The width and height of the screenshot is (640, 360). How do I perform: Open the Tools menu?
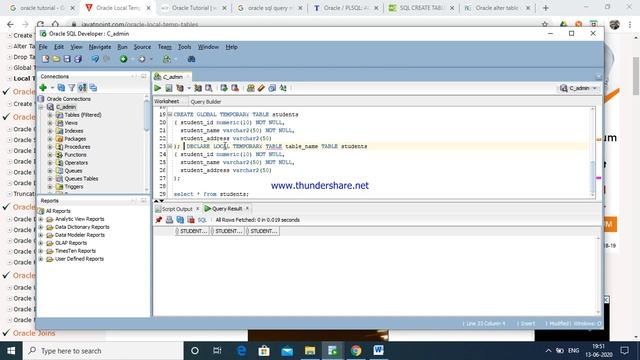(184, 47)
